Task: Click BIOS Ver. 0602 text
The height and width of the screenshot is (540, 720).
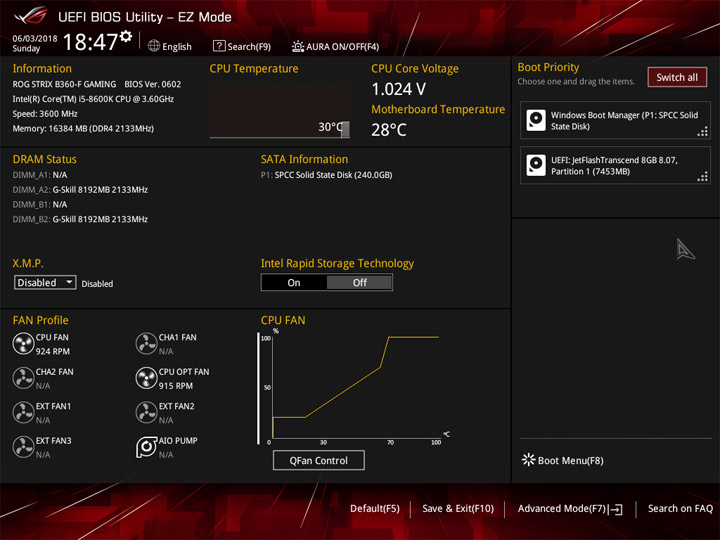Action: coord(152,84)
